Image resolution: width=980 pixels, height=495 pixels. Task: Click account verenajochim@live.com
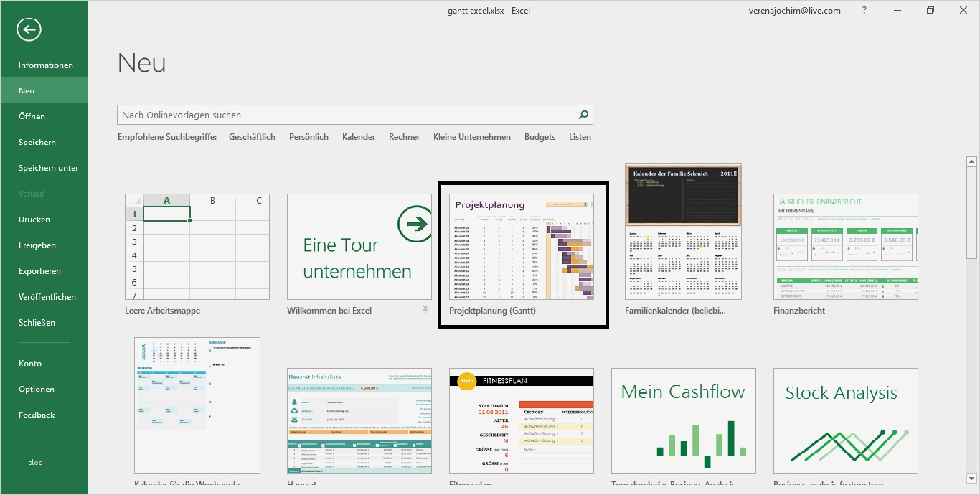tap(793, 10)
